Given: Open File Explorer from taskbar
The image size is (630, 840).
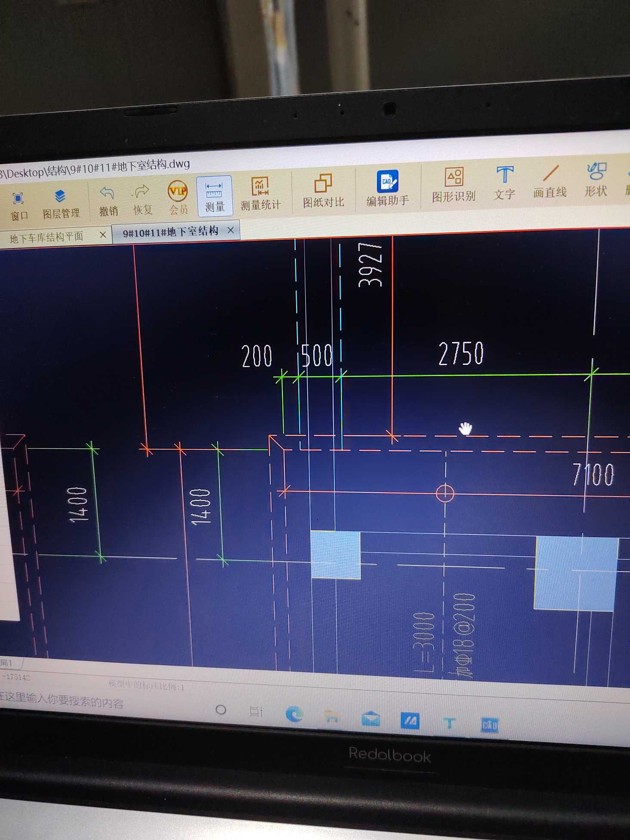Looking at the screenshot, I should pyautogui.click(x=332, y=716).
